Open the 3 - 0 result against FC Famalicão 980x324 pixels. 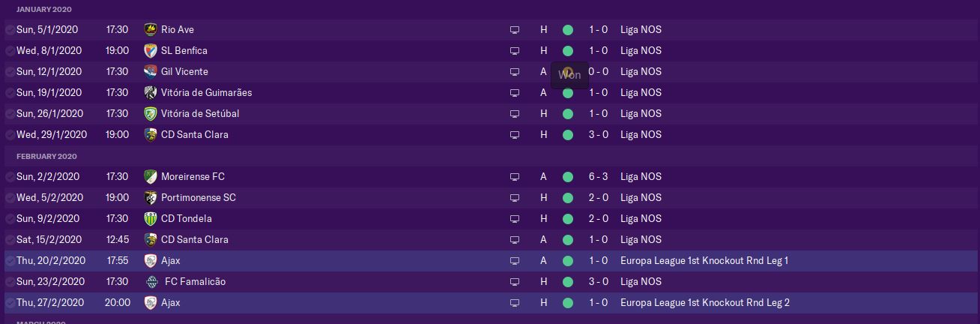(x=598, y=282)
